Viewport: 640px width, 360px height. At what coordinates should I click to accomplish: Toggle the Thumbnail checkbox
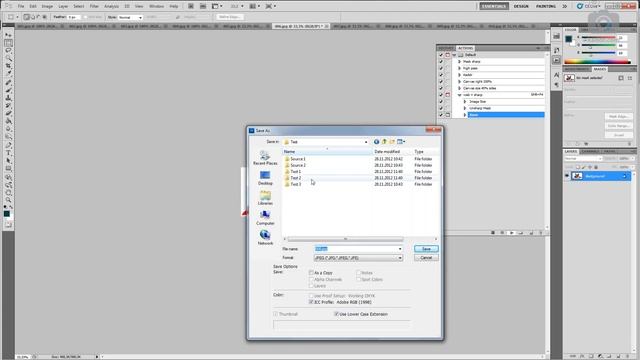click(x=276, y=314)
